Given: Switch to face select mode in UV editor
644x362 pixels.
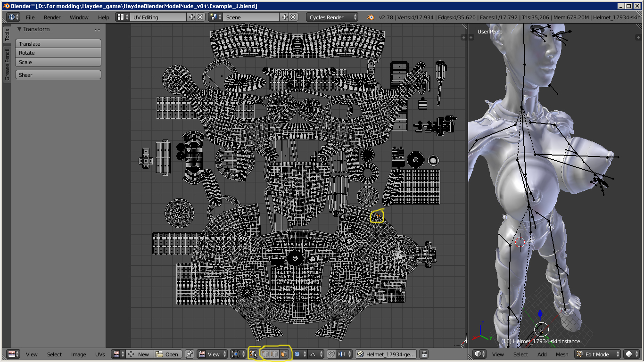Looking at the screenshot, I should click(283, 354).
